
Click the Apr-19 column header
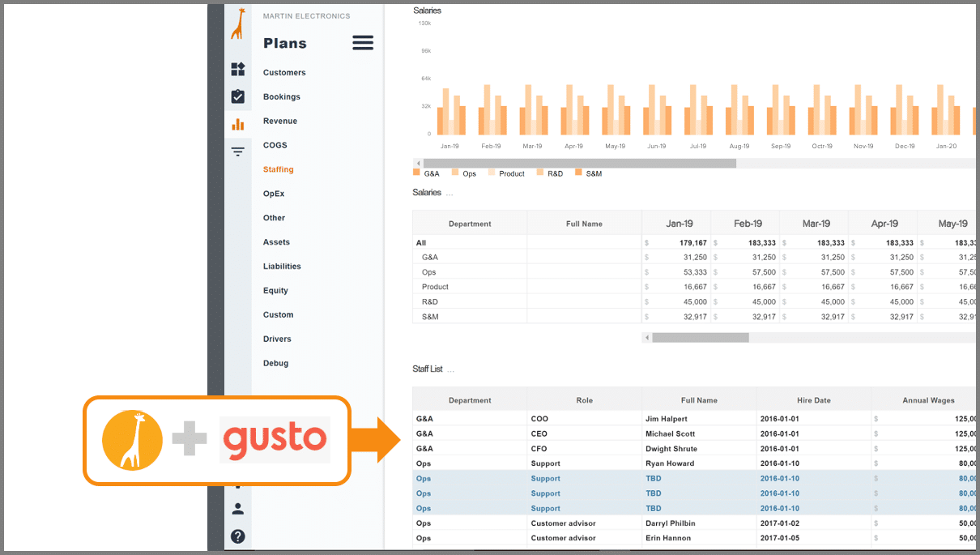(x=883, y=224)
